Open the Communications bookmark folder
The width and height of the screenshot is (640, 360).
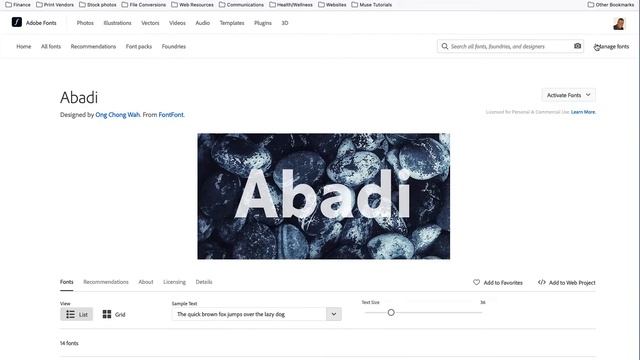[241, 5]
